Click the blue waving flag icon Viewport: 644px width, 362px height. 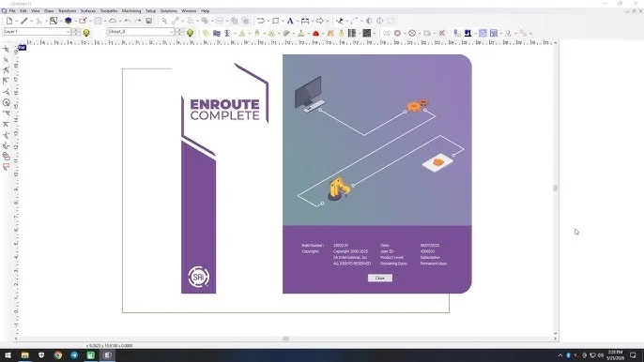pos(217,33)
